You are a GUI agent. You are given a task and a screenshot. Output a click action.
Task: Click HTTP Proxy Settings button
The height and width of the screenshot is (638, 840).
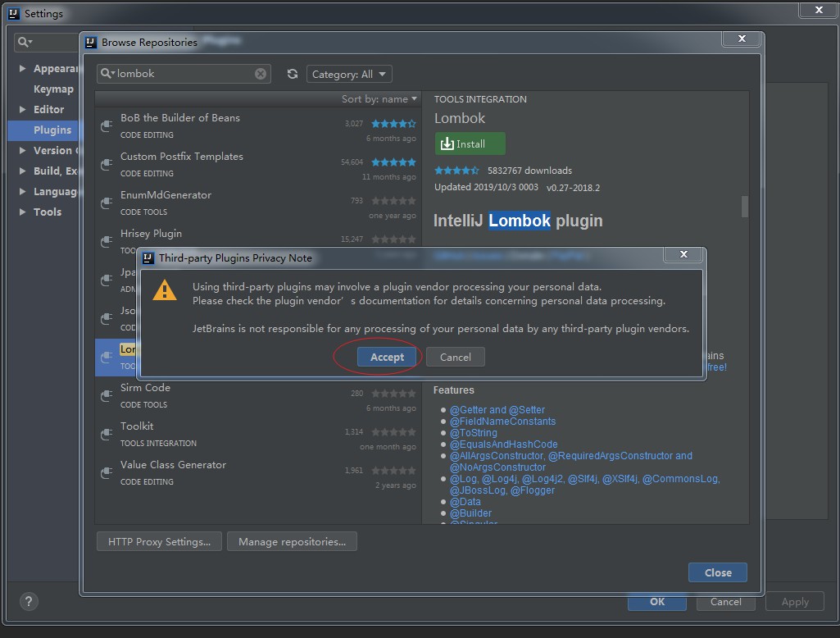159,541
